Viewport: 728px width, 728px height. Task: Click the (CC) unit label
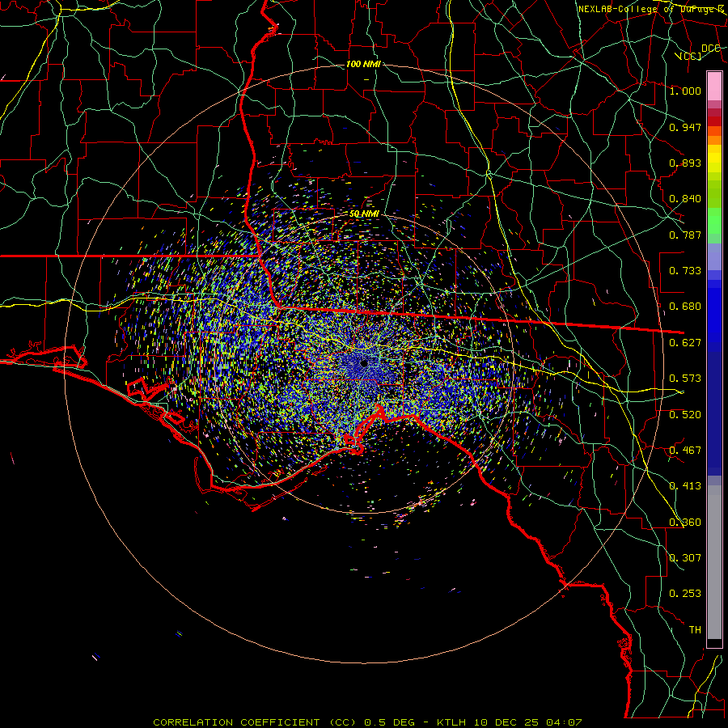click(688, 56)
